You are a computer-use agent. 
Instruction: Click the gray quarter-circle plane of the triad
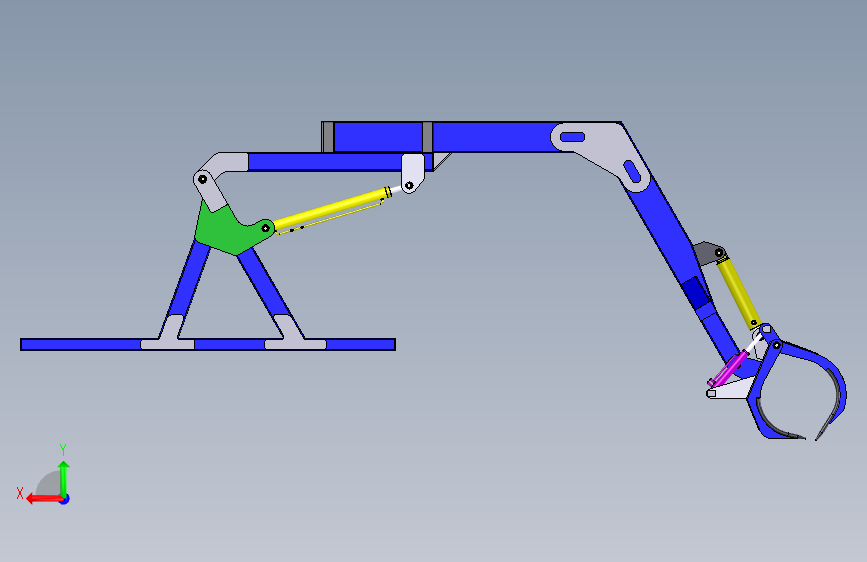tap(49, 483)
